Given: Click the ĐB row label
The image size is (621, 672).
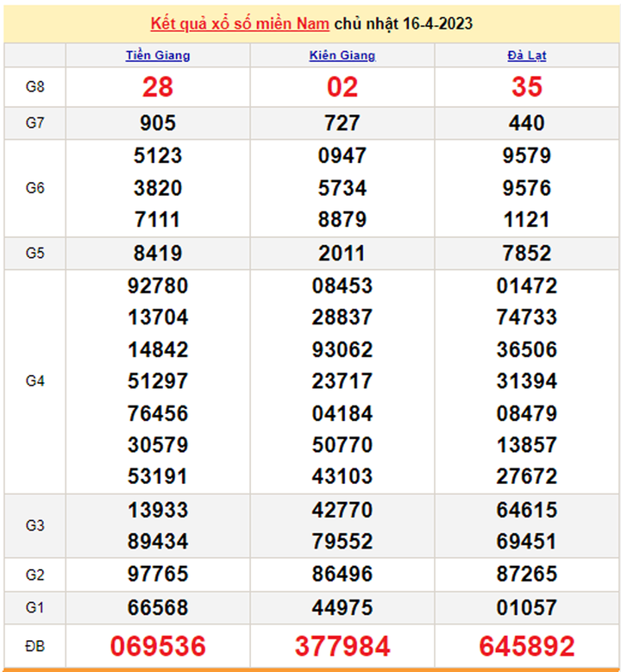Looking at the screenshot, I should [34, 645].
